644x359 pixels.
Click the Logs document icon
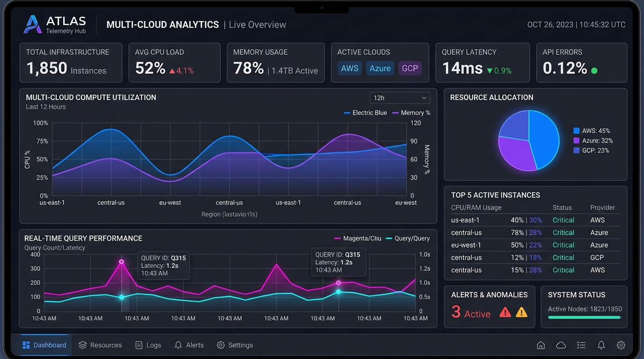pyautogui.click(x=139, y=345)
